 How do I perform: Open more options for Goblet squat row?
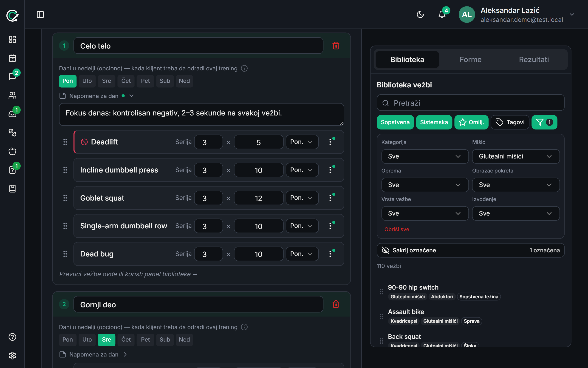pos(330,198)
